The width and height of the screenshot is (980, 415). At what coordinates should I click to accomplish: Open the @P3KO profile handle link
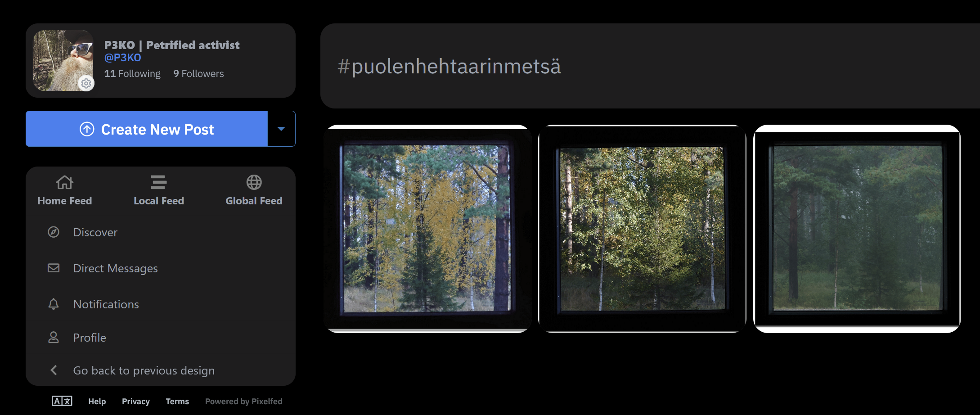(122, 58)
